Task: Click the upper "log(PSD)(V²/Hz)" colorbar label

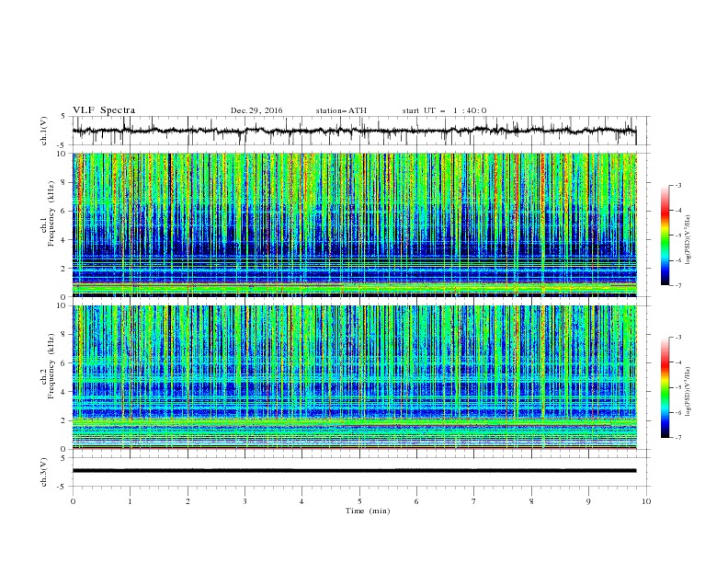Action: tap(688, 239)
